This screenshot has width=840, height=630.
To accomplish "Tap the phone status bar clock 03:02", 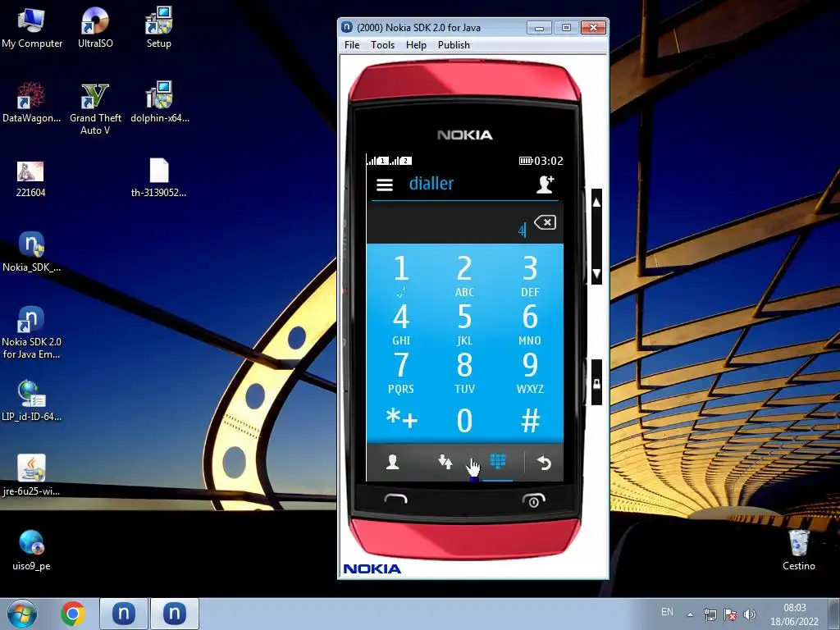I will coord(549,161).
